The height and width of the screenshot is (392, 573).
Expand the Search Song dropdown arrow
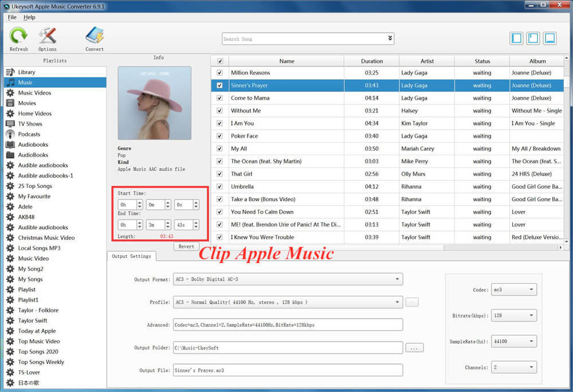pos(390,38)
